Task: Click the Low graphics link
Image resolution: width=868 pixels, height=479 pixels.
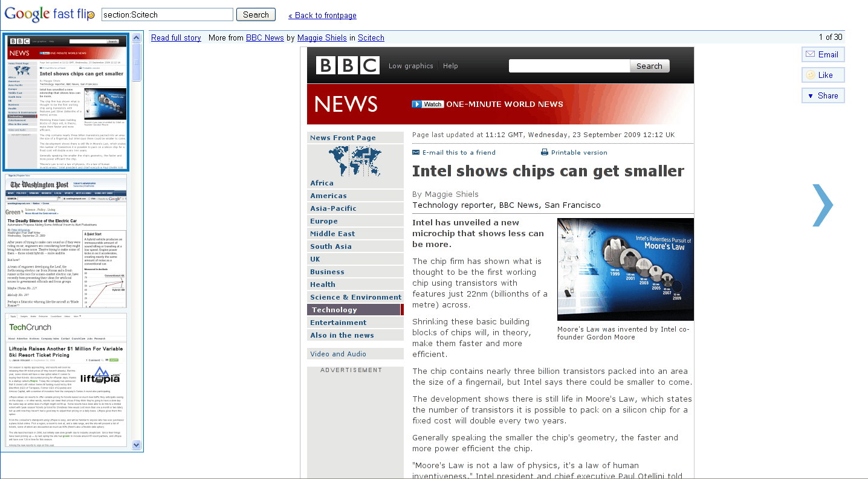Action: pos(411,66)
